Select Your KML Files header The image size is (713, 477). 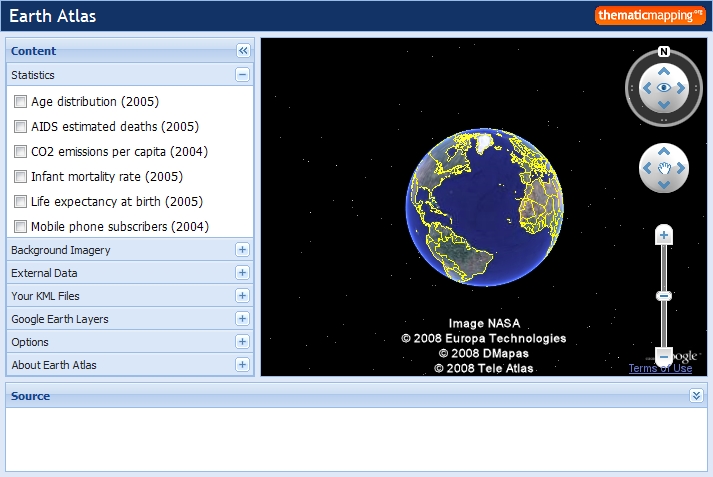pyautogui.click(x=130, y=296)
